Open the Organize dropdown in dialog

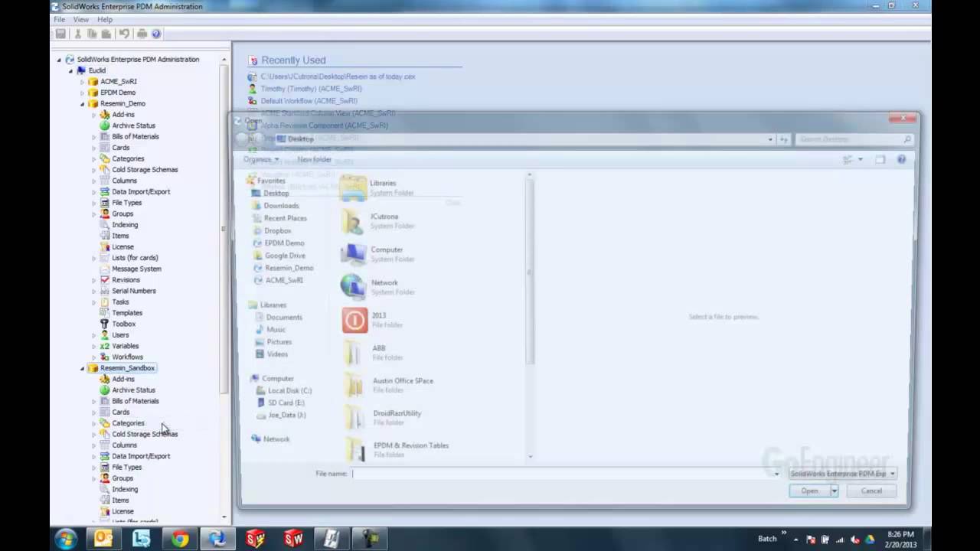[261, 159]
